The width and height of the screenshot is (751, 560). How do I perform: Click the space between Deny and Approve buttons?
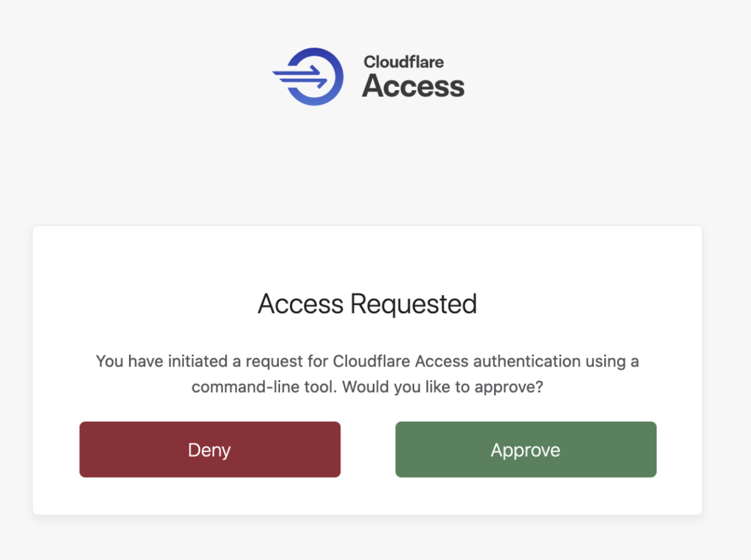(368, 449)
